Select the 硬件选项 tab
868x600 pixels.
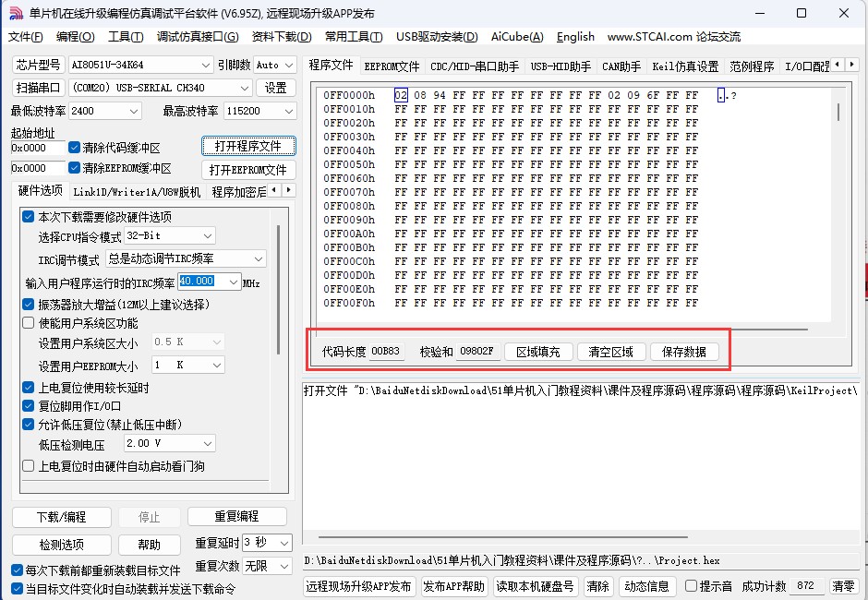[41, 191]
